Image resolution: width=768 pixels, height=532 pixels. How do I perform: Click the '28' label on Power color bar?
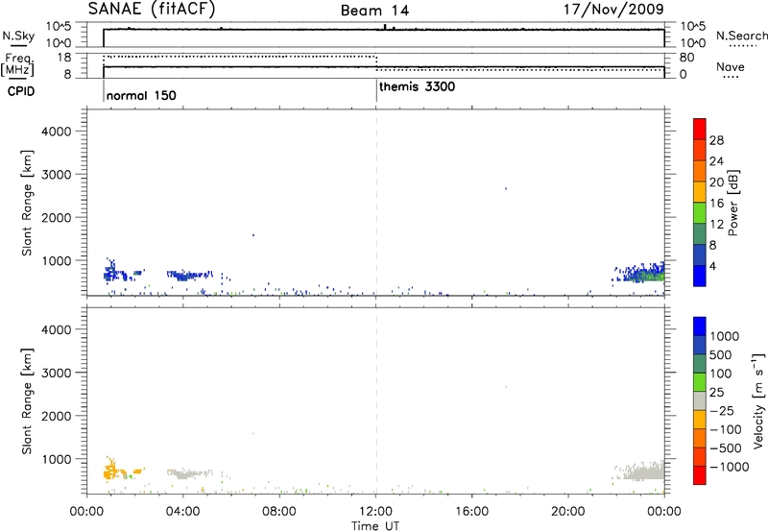716,140
